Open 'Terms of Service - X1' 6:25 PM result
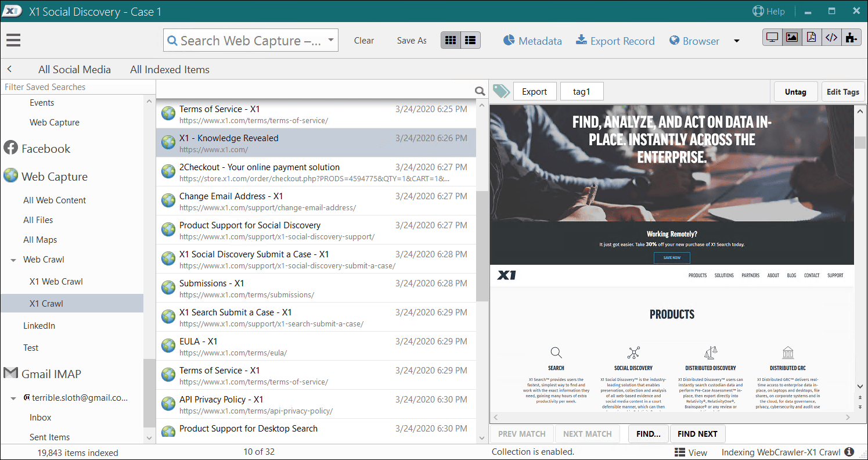The width and height of the screenshot is (868, 460). pyautogui.click(x=316, y=114)
